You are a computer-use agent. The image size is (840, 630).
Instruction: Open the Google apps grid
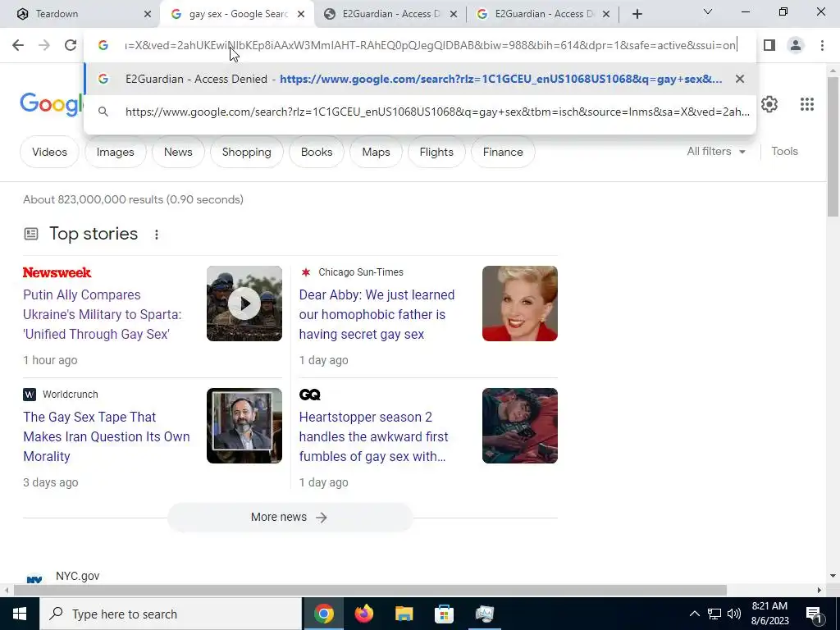(807, 104)
